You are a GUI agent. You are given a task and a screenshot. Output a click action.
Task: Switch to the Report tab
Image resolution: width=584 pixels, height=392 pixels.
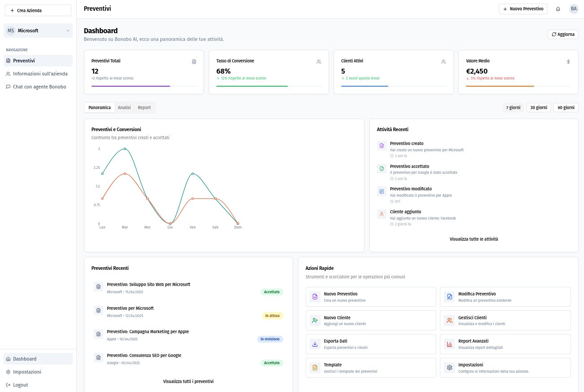[x=144, y=108]
